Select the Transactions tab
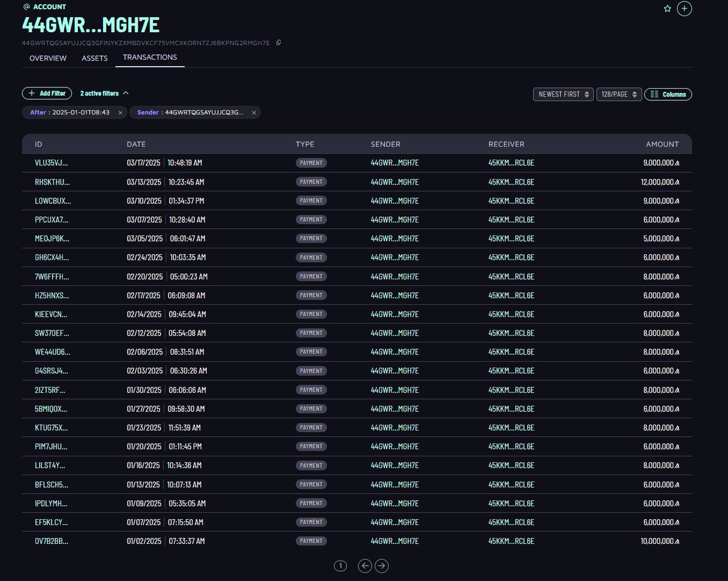 tap(150, 58)
